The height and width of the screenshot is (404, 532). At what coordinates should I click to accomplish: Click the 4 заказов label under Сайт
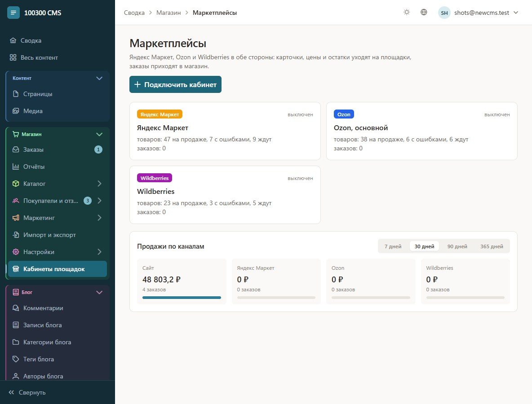coord(154,290)
